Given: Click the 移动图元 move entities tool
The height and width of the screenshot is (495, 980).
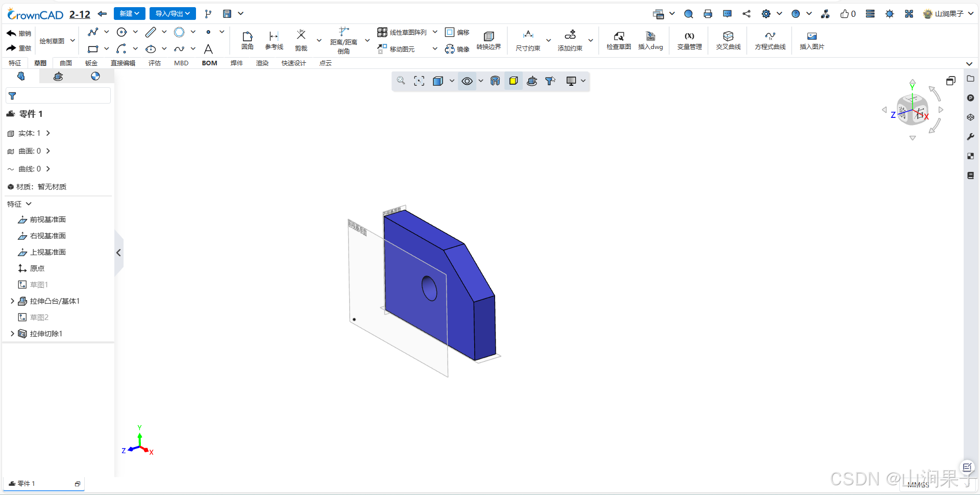Looking at the screenshot, I should pyautogui.click(x=396, y=49).
